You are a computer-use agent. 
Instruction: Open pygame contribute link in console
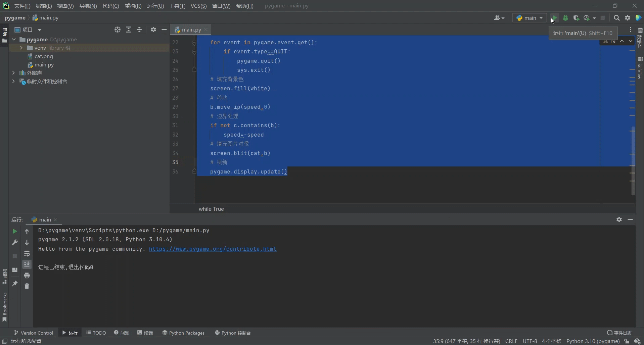(x=213, y=249)
